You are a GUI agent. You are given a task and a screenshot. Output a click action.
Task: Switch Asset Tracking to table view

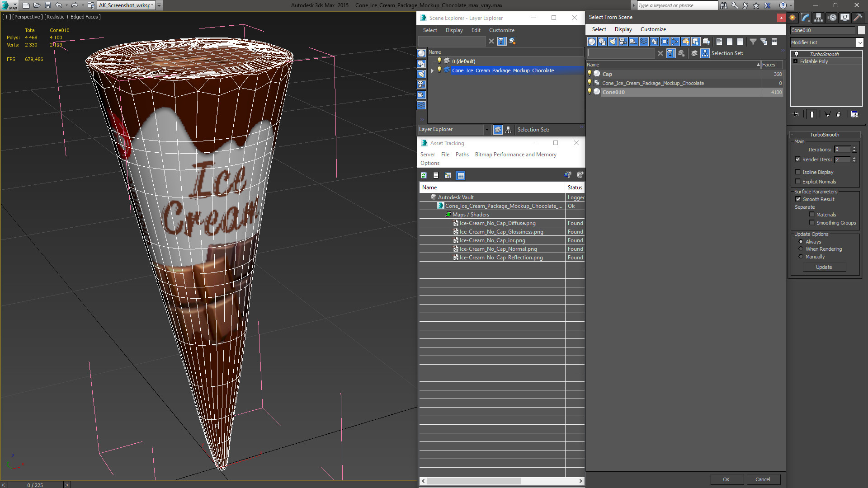tap(460, 175)
